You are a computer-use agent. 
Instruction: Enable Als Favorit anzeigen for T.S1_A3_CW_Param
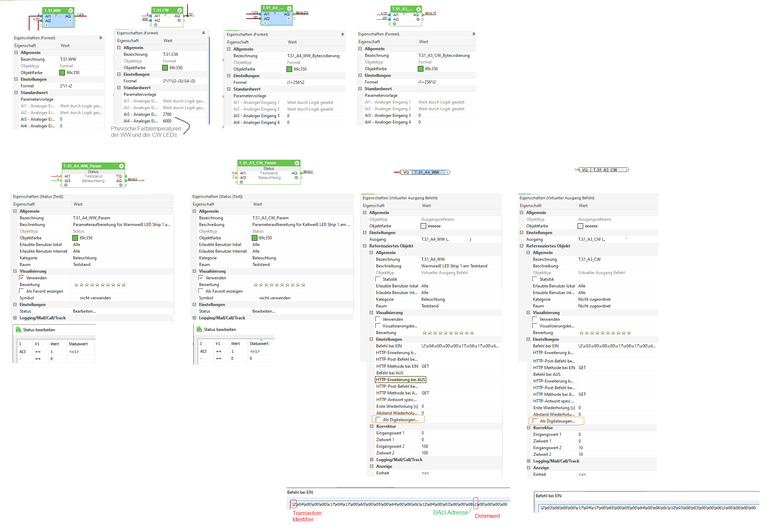(x=201, y=291)
